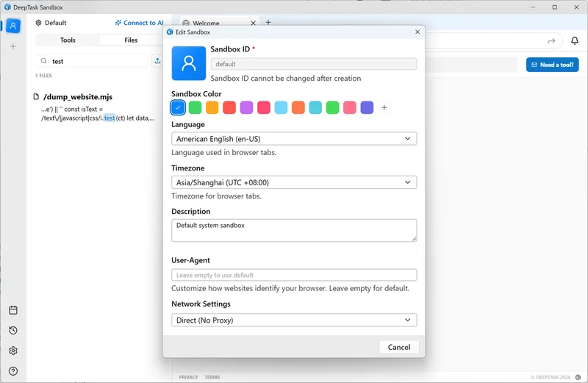The height and width of the screenshot is (383, 588).
Task: Select the green sandbox color swatch
Action: coord(195,108)
